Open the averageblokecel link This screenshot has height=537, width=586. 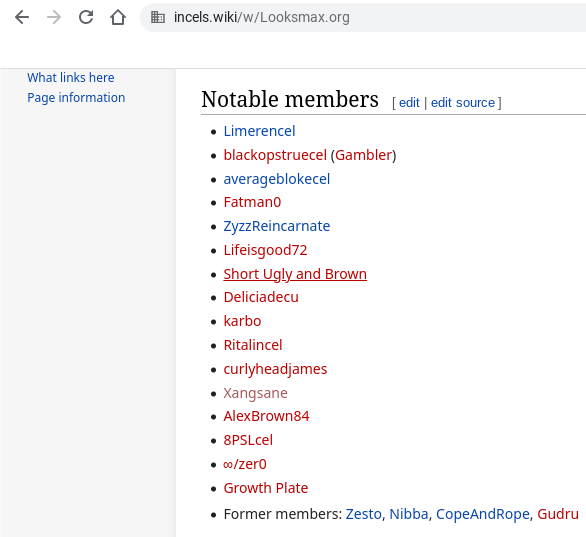pos(277,179)
